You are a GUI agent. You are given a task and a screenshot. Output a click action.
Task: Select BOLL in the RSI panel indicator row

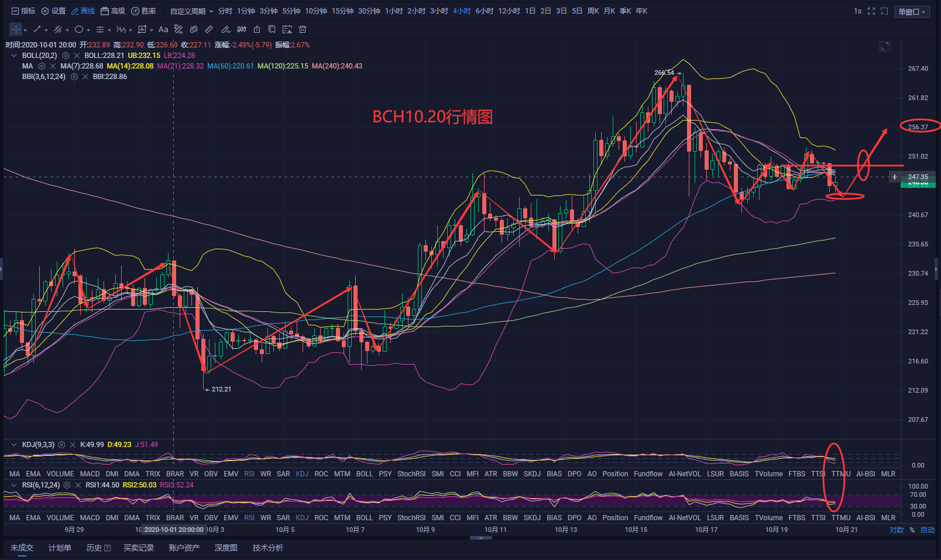pyautogui.click(x=364, y=518)
